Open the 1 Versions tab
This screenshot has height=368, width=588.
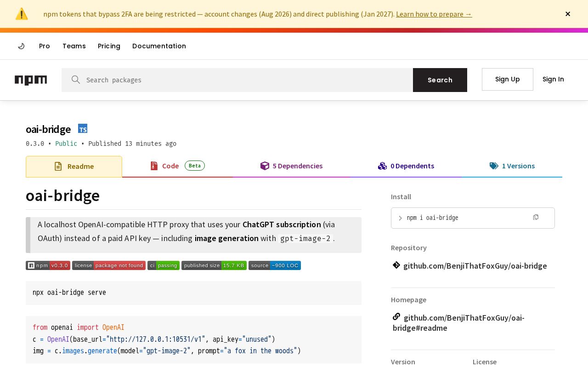click(512, 166)
